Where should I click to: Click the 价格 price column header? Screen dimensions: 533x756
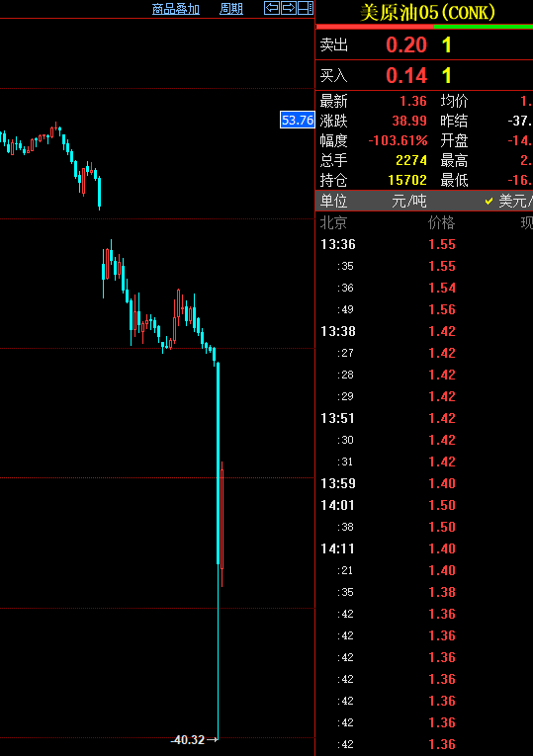tap(441, 222)
